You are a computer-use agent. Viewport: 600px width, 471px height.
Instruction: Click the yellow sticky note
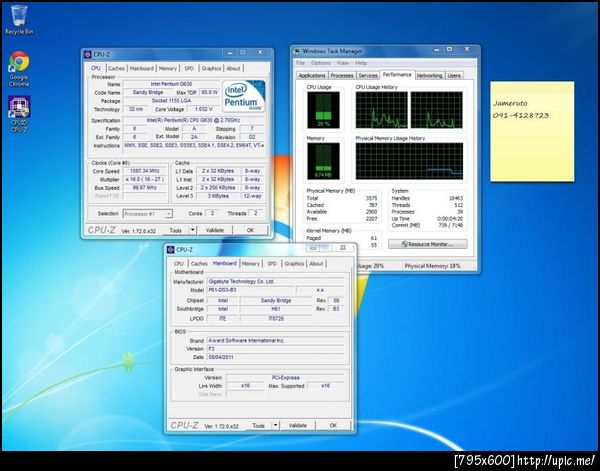click(x=532, y=131)
